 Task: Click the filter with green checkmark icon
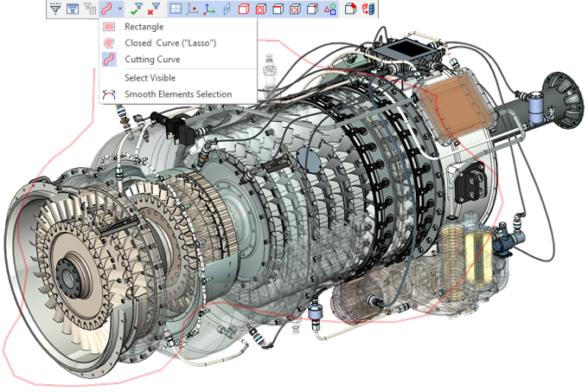(x=136, y=9)
